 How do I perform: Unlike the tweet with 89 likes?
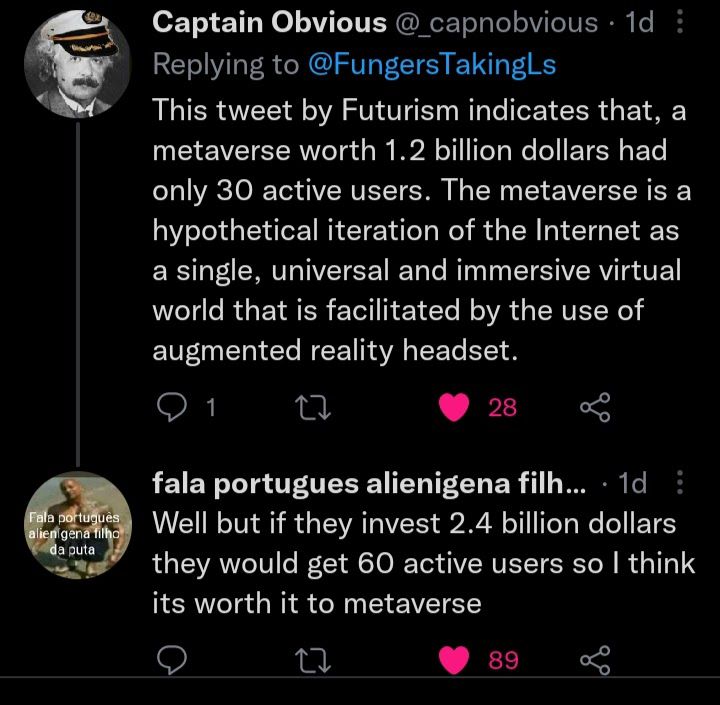[455, 661]
